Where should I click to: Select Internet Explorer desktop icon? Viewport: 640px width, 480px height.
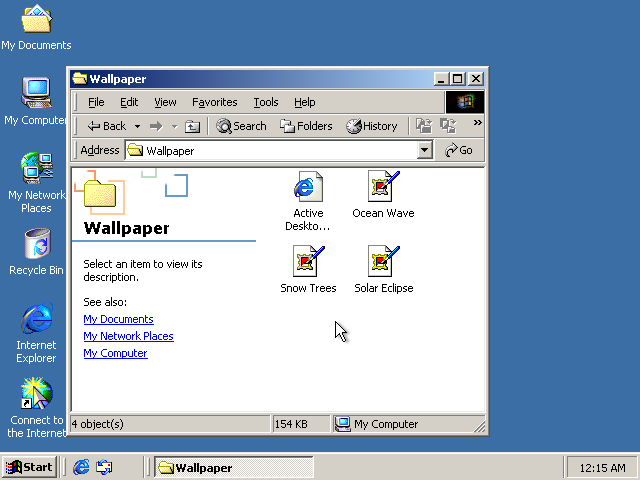click(x=36, y=333)
